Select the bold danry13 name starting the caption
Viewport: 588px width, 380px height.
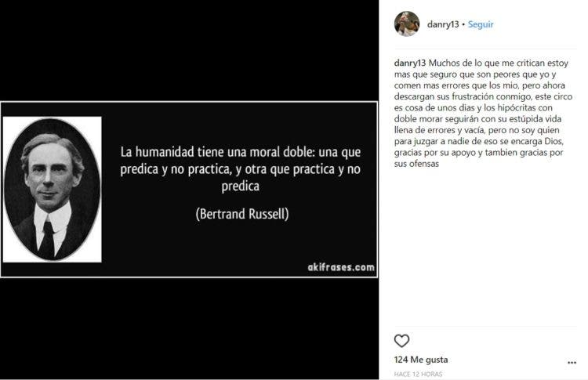click(x=410, y=63)
